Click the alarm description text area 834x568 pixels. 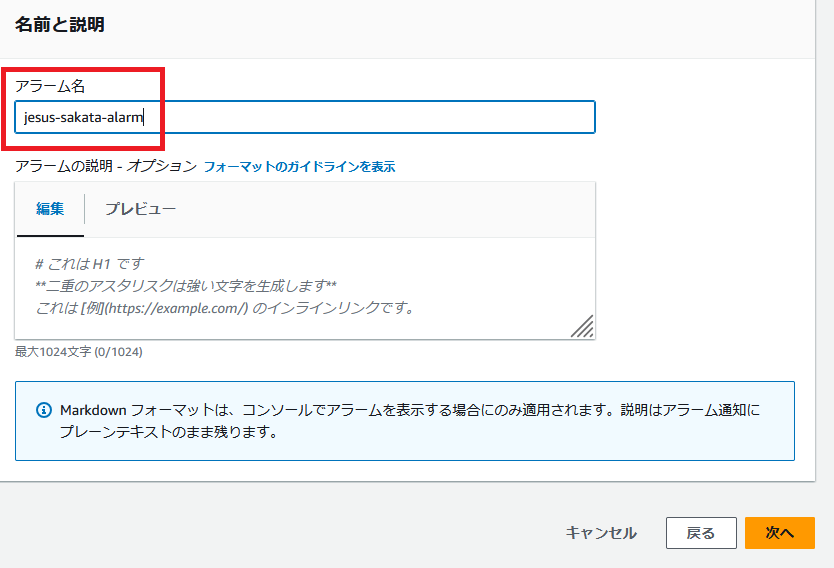point(305,288)
